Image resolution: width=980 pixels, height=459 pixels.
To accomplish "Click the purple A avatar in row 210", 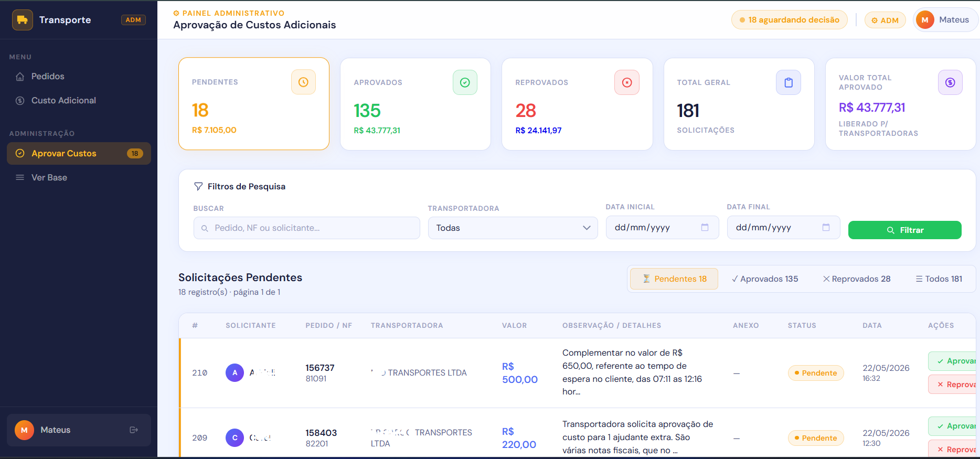I will click(235, 373).
